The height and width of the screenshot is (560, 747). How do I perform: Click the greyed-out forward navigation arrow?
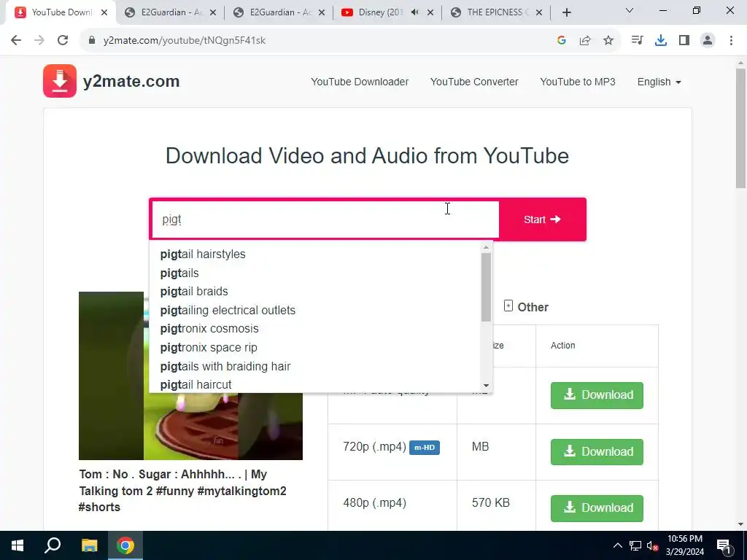[x=39, y=41]
